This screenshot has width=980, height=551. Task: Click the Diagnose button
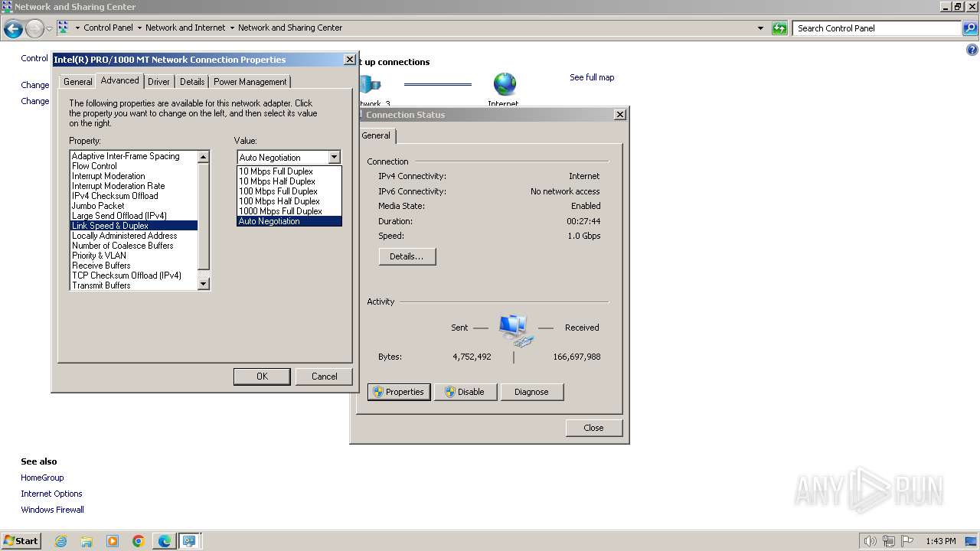pyautogui.click(x=531, y=392)
